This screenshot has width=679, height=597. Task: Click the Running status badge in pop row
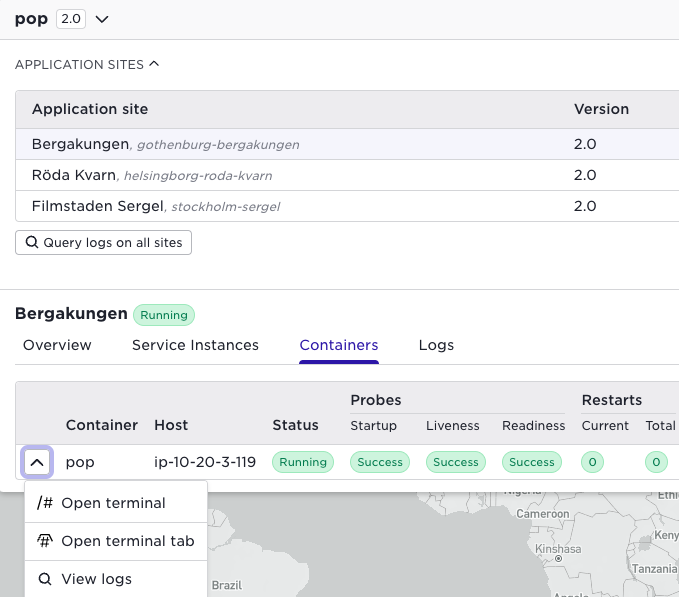click(x=303, y=462)
